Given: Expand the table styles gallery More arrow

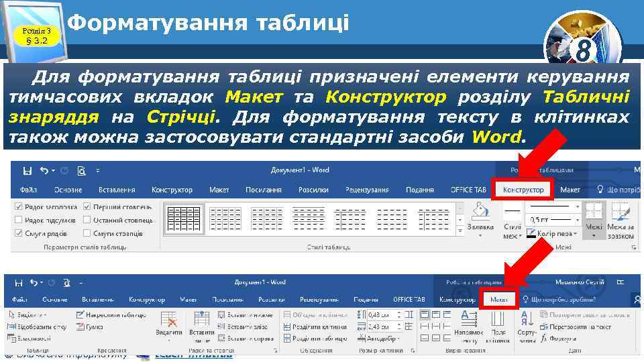Looking at the screenshot, I should tap(460, 231).
